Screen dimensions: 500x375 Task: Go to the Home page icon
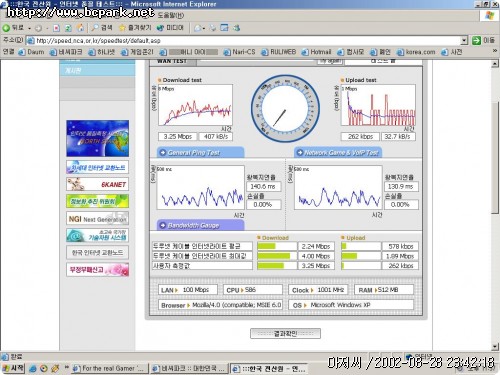coord(80,28)
